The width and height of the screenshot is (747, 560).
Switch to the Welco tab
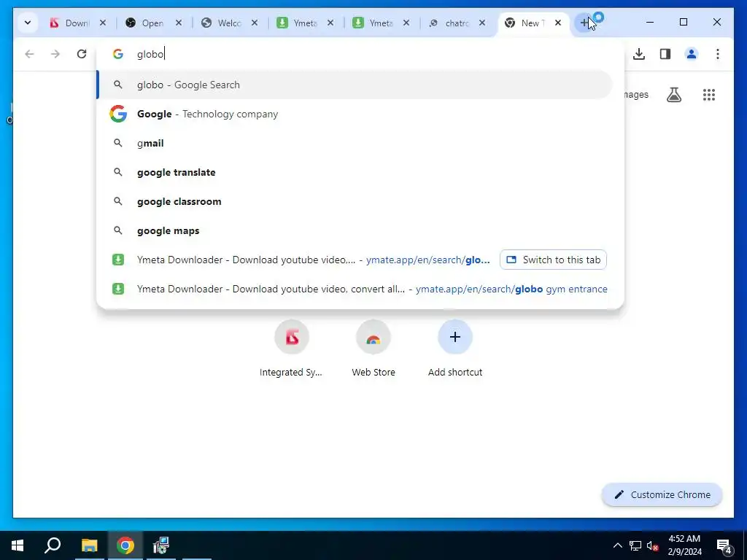tap(222, 23)
